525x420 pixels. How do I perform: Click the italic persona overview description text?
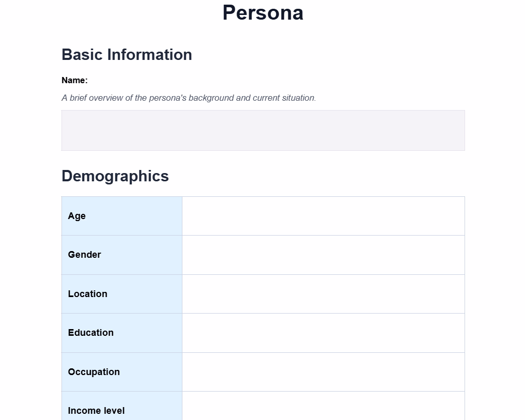pyautogui.click(x=189, y=98)
